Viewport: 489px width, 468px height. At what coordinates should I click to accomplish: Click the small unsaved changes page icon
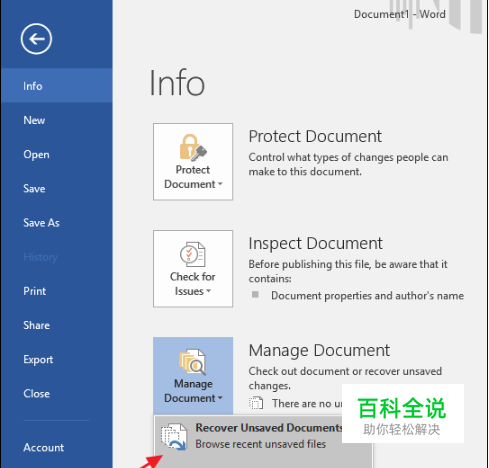(x=256, y=403)
